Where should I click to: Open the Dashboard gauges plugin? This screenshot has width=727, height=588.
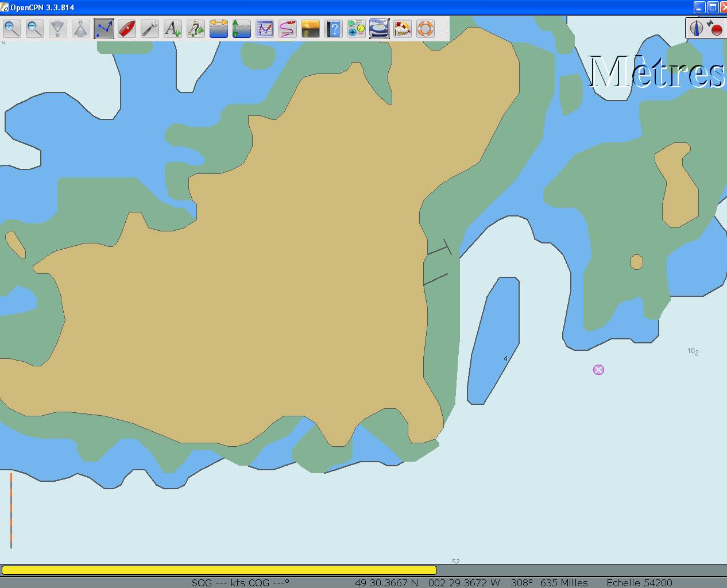coord(357,29)
